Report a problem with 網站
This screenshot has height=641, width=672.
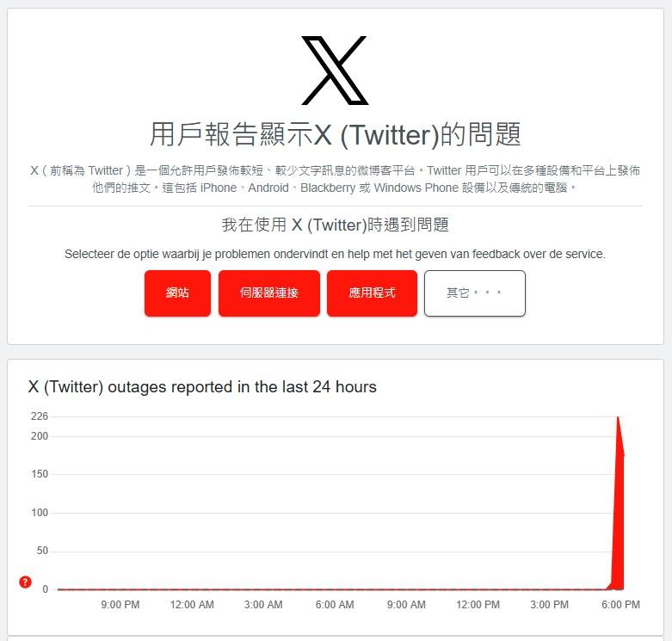[177, 293]
